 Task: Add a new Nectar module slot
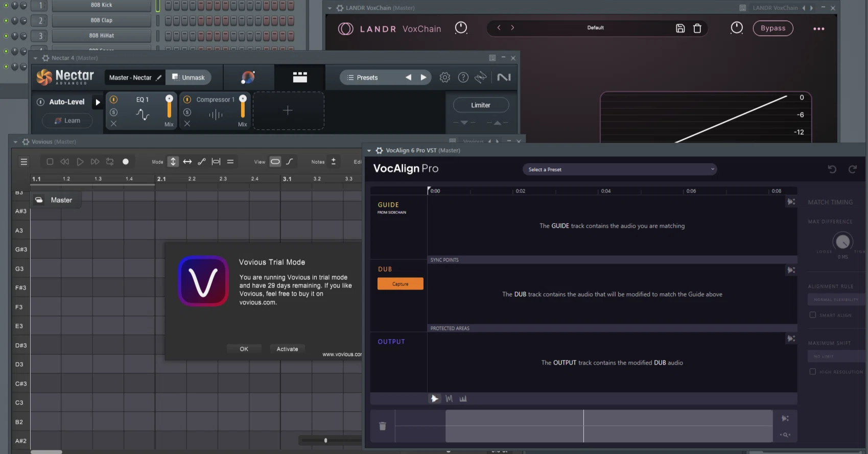[x=288, y=110]
